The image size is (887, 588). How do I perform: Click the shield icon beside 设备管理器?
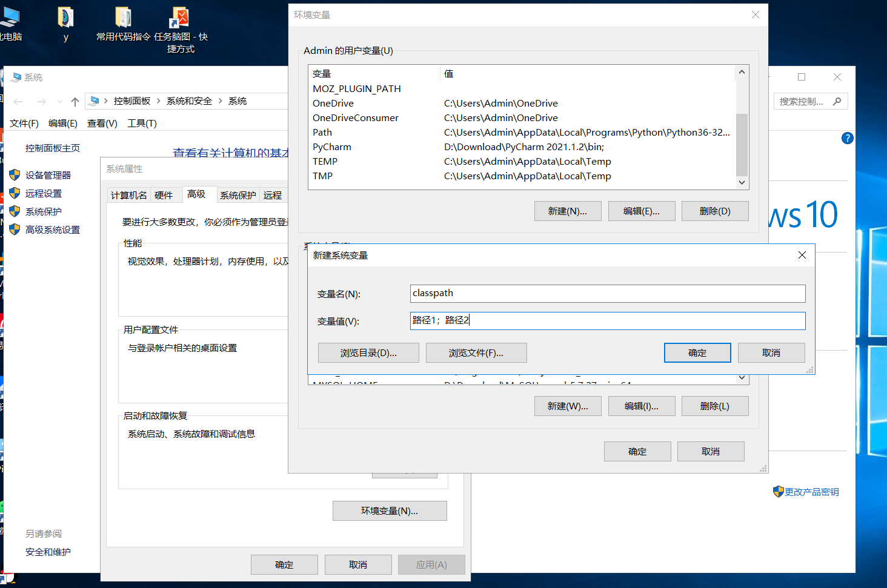point(15,175)
